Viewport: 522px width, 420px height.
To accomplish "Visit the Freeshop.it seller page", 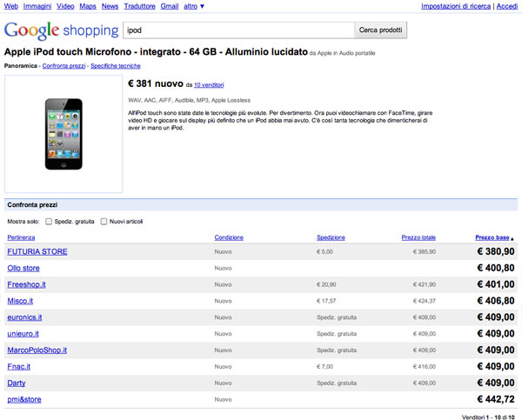I will click(x=27, y=284).
